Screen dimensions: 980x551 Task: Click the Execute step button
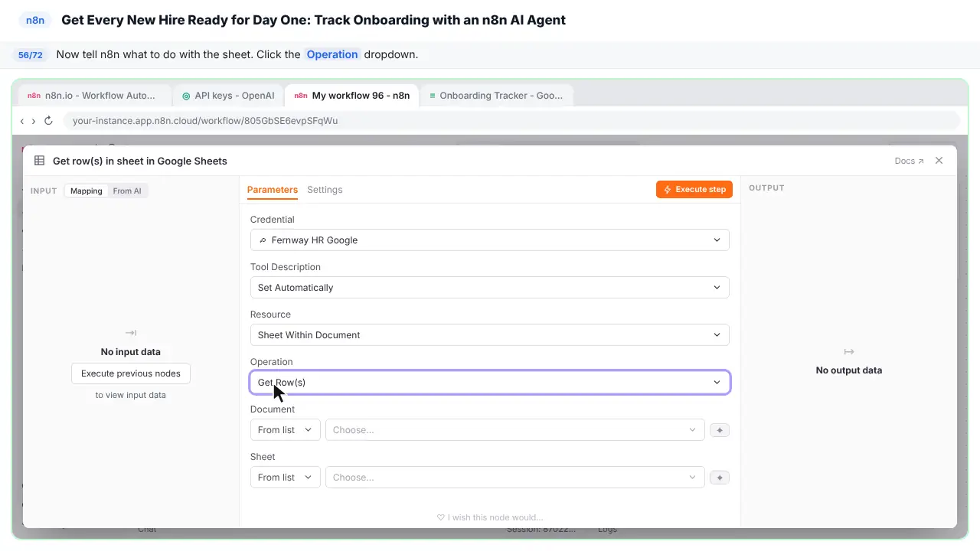694,190
